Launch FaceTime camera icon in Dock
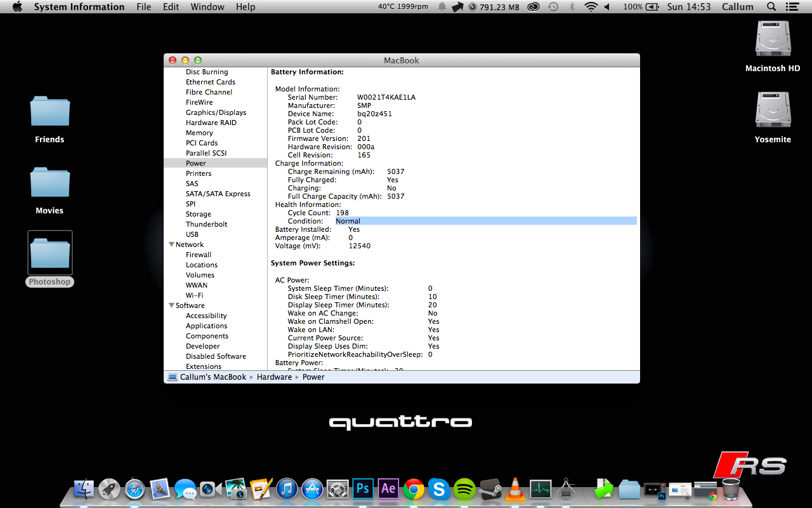This screenshot has width=812, height=508. tap(211, 489)
